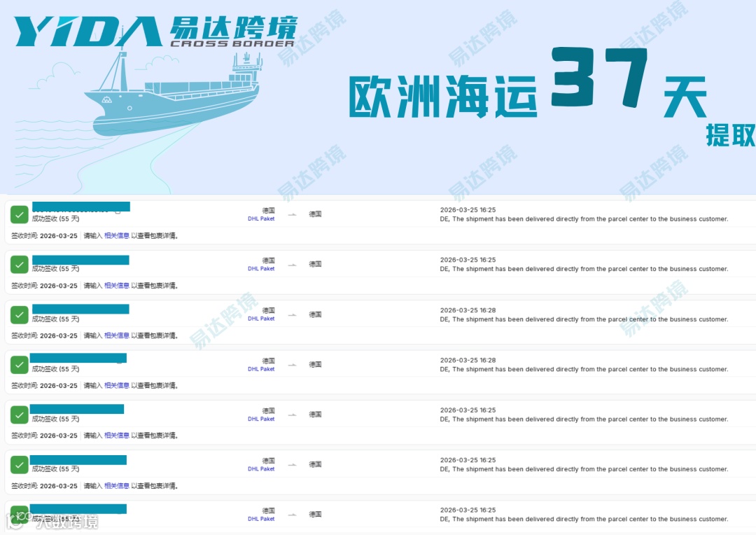This screenshot has height=535, width=756.
Task: Click the DHL Paket carrier link in the third row
Action: point(261,319)
